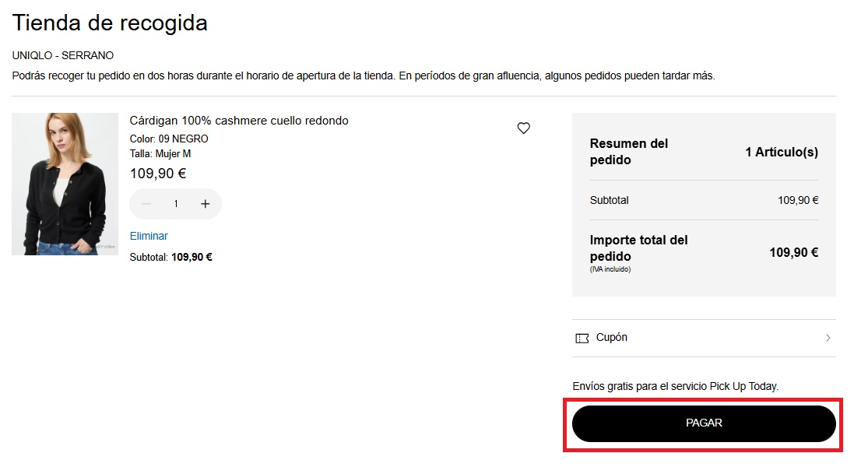Screen dimensions: 868x467
Task: Click the plus icon to increase quantity
Action: coord(205,203)
